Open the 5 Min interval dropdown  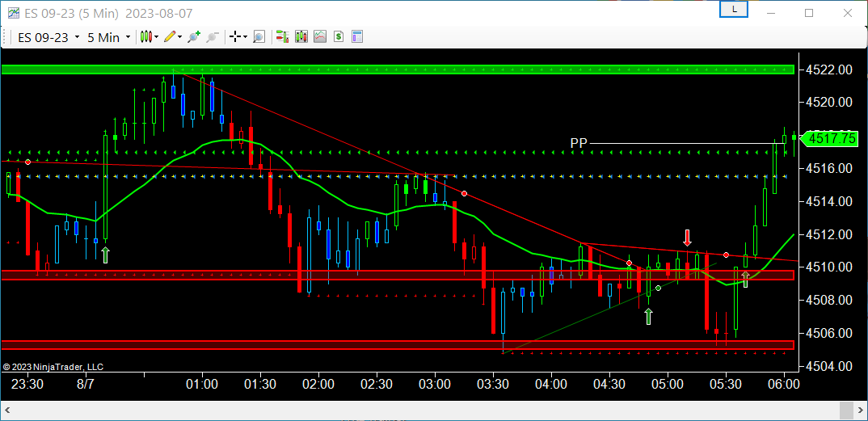(108, 37)
